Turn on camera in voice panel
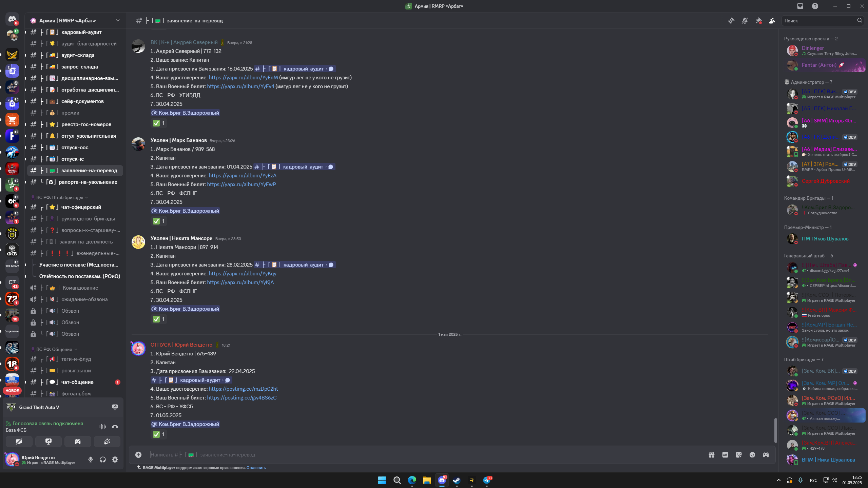 [x=19, y=442]
